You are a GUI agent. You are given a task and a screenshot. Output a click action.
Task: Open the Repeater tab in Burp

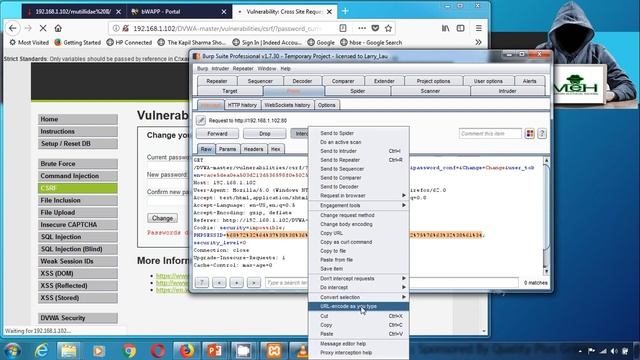216,81
